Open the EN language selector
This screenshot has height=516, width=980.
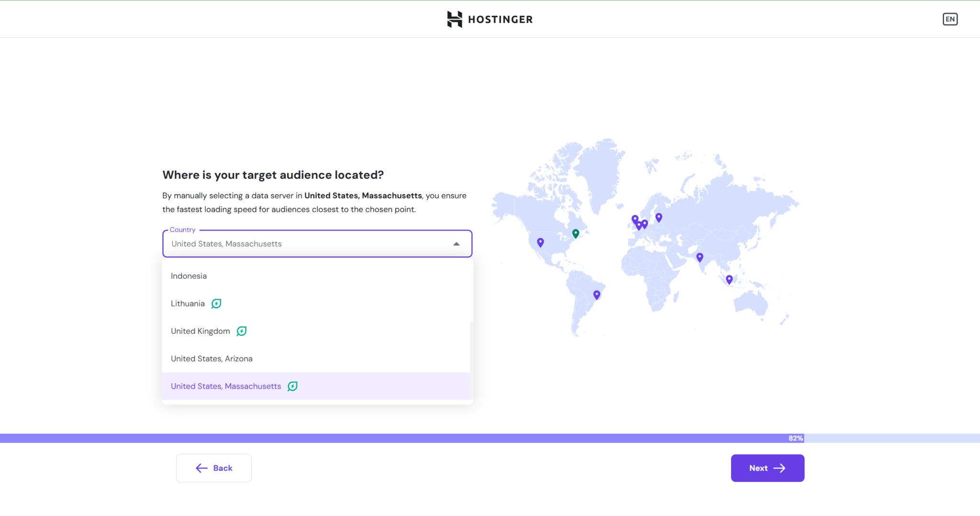click(949, 19)
